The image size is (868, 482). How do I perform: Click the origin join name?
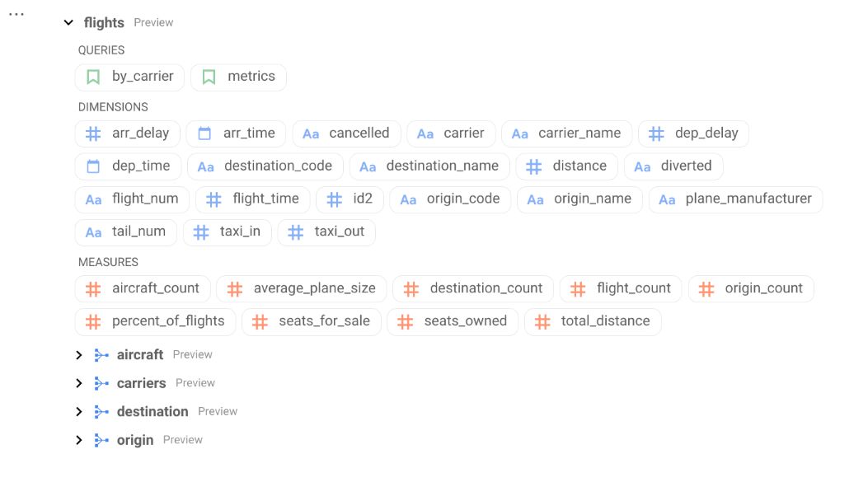point(135,441)
